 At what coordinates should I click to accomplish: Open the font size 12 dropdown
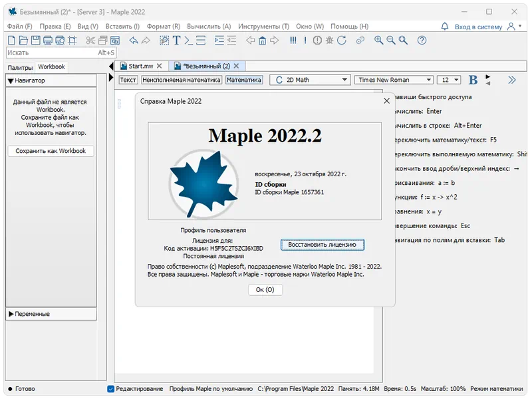[448, 80]
